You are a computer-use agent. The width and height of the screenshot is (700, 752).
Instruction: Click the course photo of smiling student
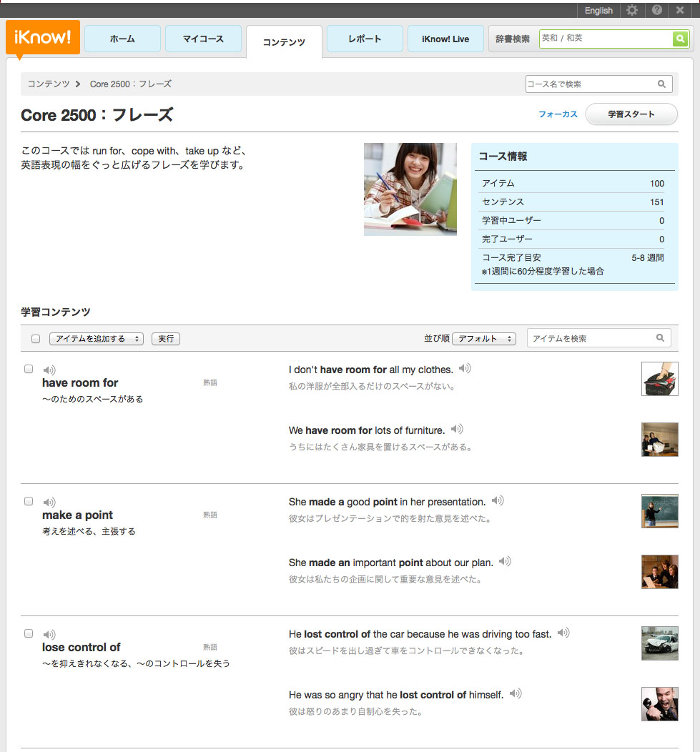[x=410, y=189]
